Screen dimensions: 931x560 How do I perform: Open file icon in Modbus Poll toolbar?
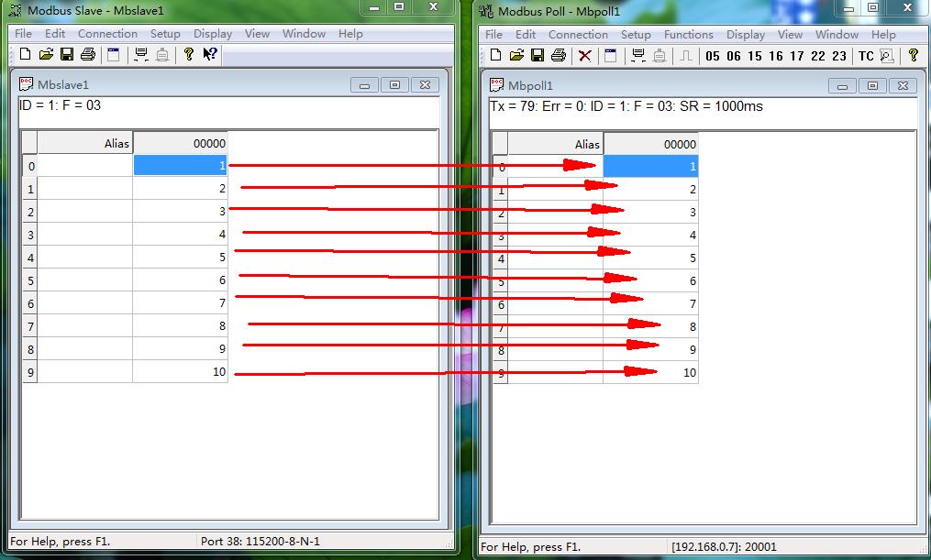click(x=516, y=56)
